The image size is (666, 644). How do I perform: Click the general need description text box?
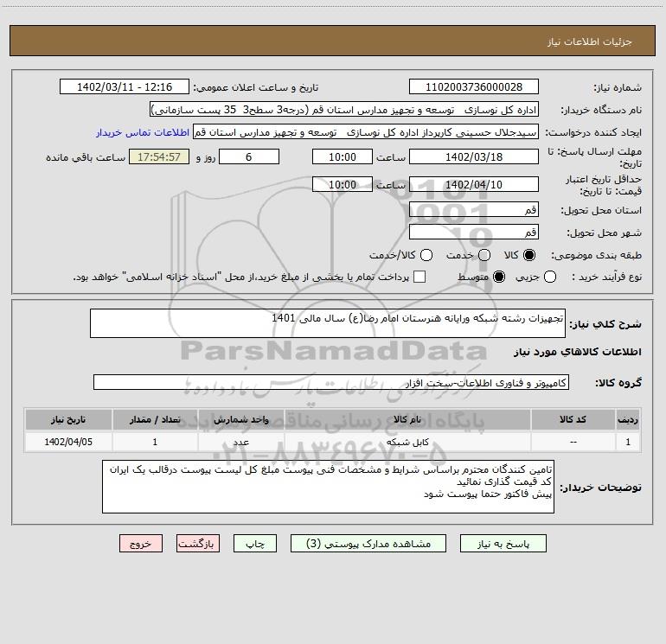click(328, 323)
